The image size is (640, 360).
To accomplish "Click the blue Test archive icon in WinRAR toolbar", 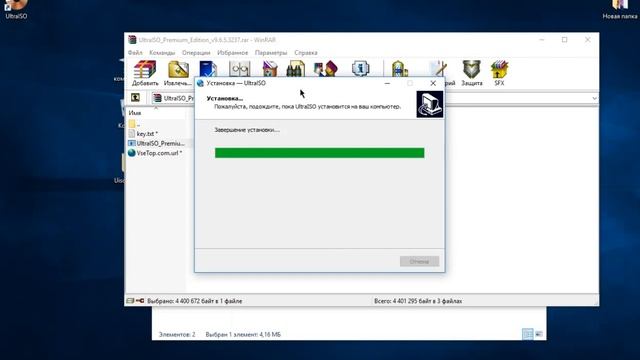I will [x=208, y=69].
